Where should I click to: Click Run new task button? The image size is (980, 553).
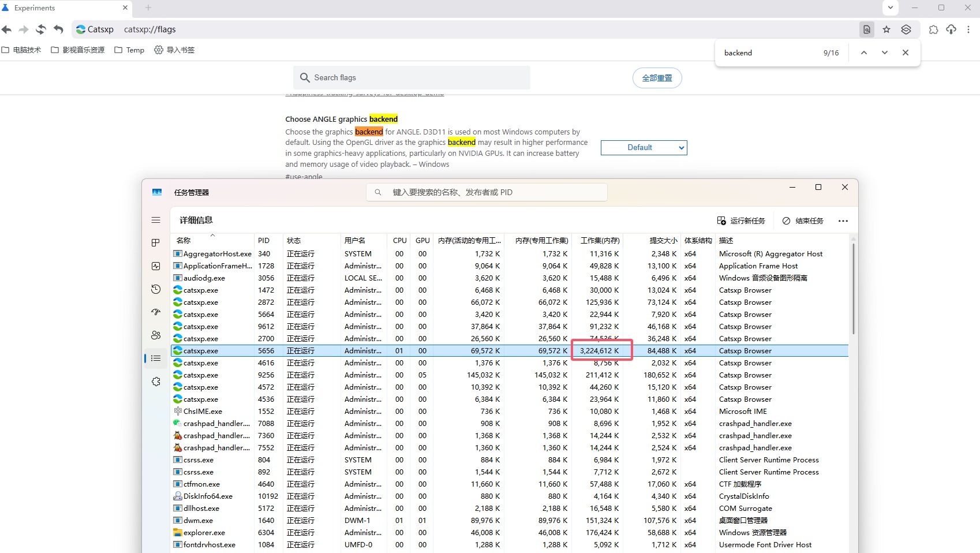coord(741,221)
